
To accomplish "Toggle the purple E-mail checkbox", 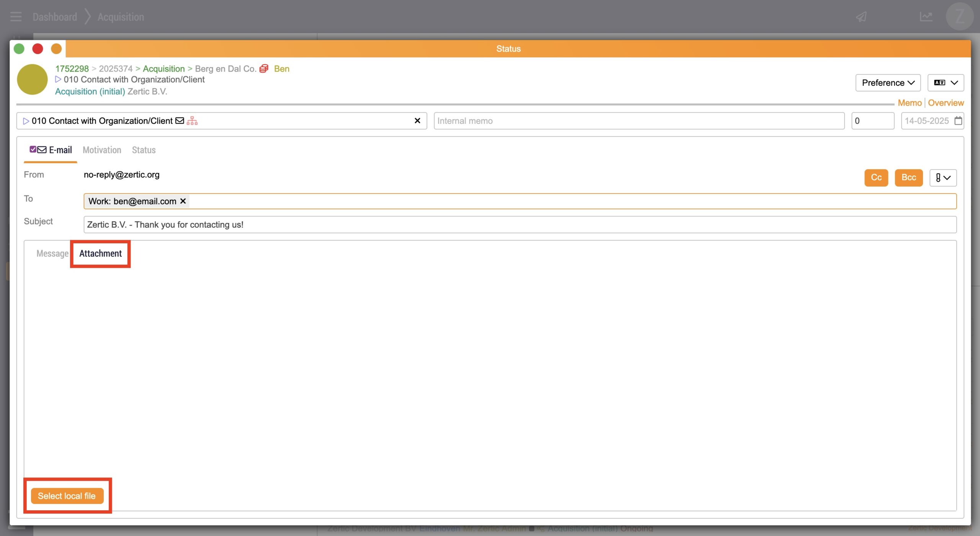I will pos(33,149).
